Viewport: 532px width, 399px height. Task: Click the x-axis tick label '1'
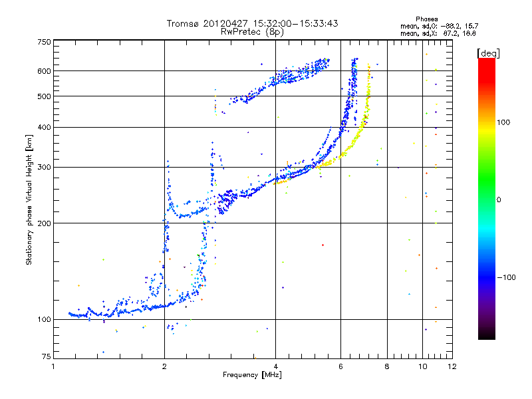pos(53,366)
